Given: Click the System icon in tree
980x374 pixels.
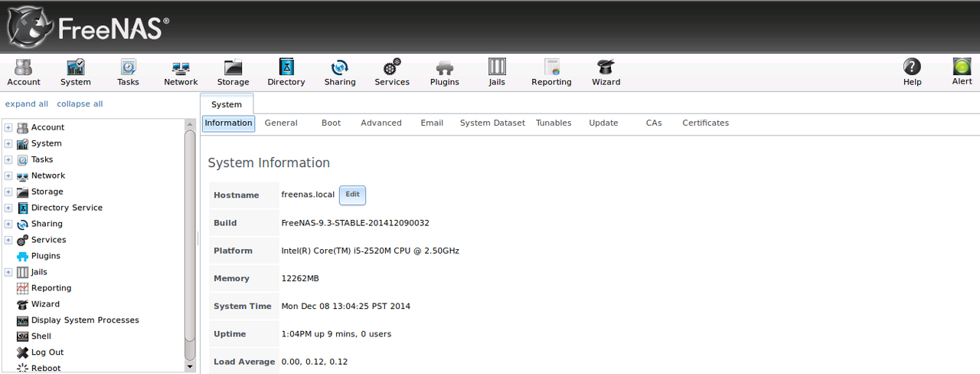Looking at the screenshot, I should click(x=22, y=143).
